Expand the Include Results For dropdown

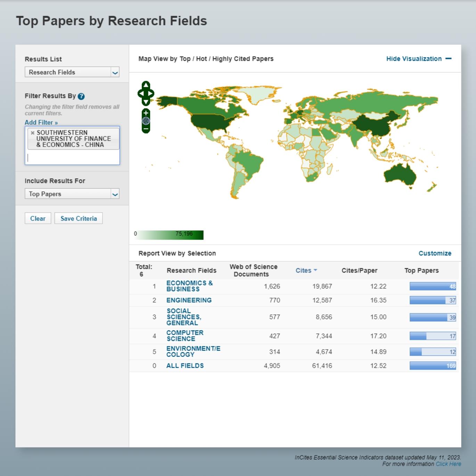72,194
